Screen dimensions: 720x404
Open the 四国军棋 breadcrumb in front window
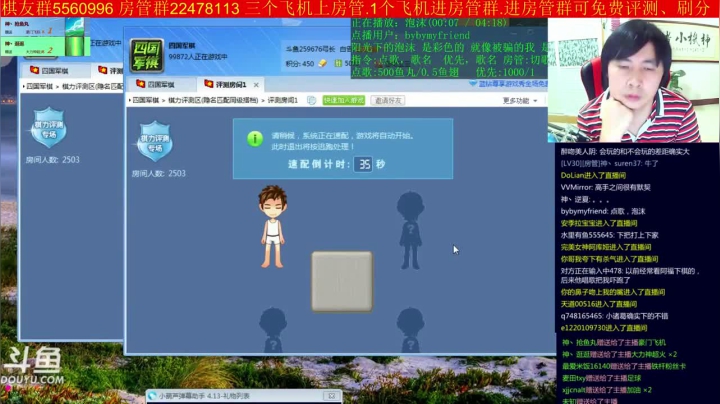[146, 100]
